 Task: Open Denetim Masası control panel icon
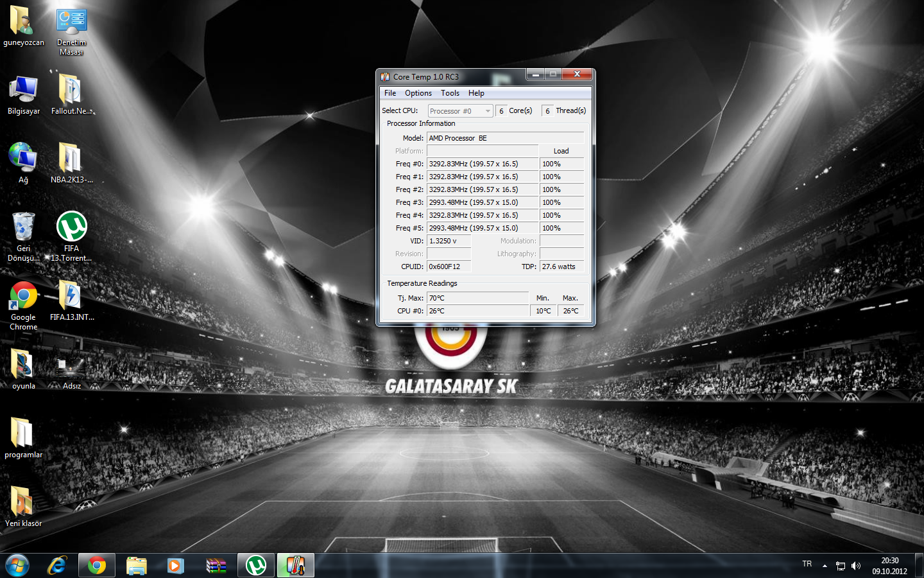71,31
